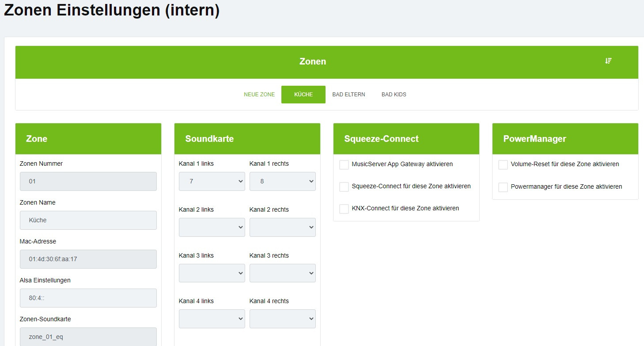644x346 pixels.
Task: Enable Volume-Reset für diese Zone
Action: tap(503, 165)
